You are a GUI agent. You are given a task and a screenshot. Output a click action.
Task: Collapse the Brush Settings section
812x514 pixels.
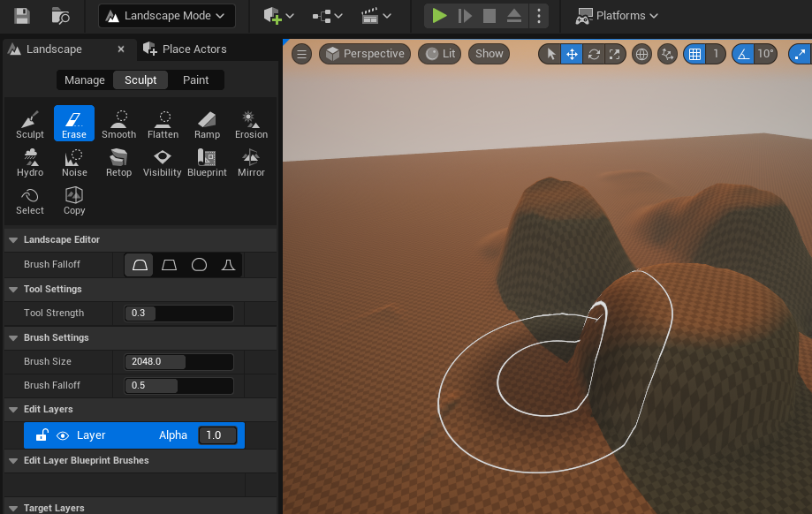(x=13, y=338)
